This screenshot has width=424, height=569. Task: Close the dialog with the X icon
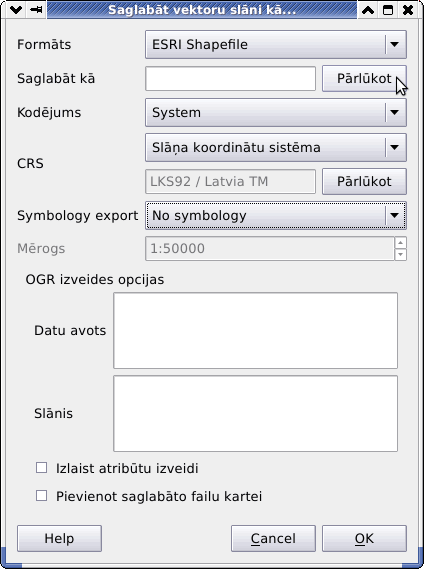(x=408, y=10)
